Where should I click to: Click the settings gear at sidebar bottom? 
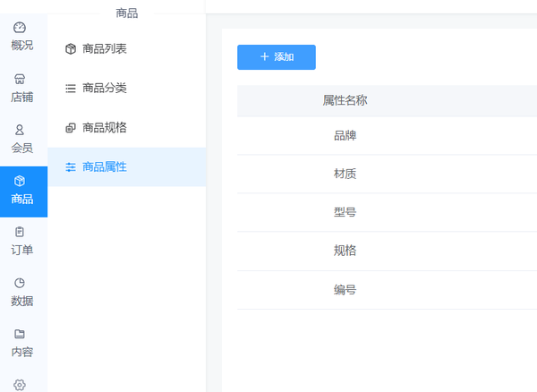click(20, 385)
